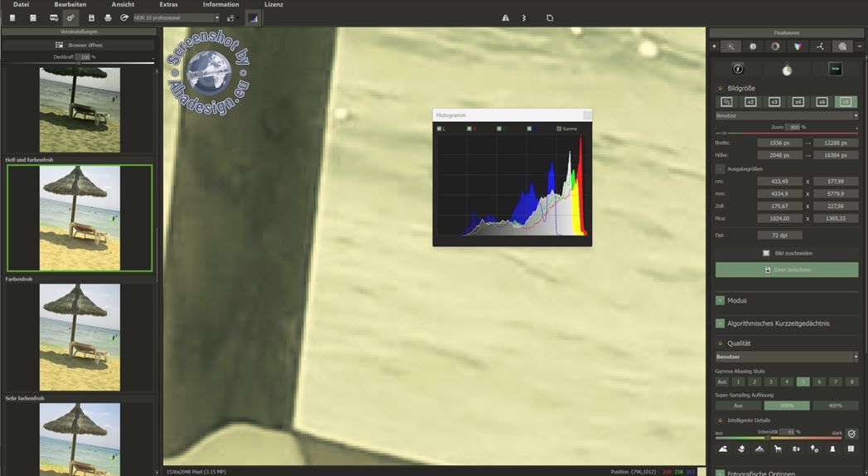Set Super-Sampling Auflösung to 400%
Image resolution: width=868 pixels, height=476 pixels.
click(836, 406)
